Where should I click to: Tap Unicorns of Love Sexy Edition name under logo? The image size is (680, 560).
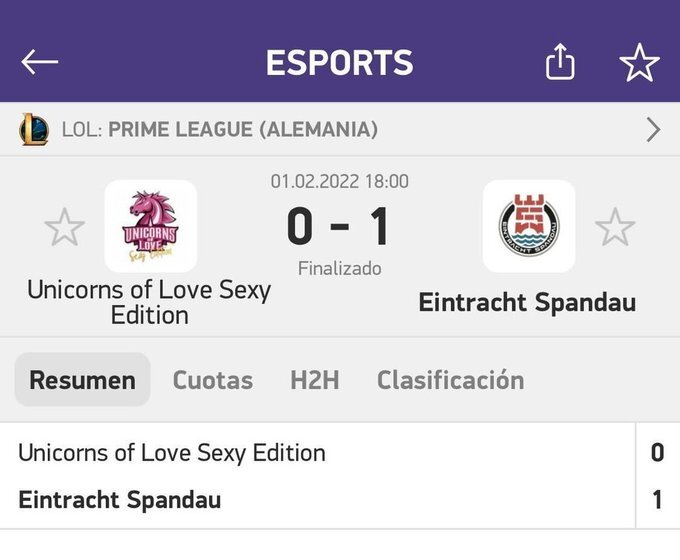149,302
